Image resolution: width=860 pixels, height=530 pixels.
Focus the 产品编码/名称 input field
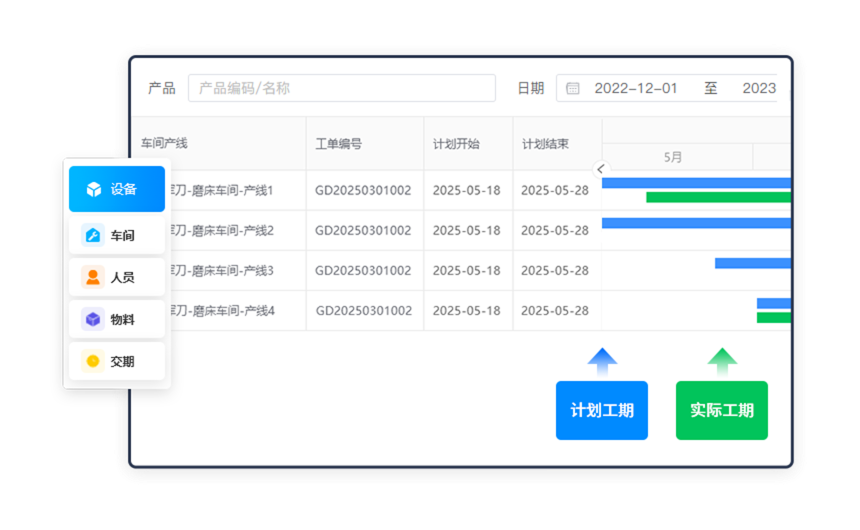point(342,88)
